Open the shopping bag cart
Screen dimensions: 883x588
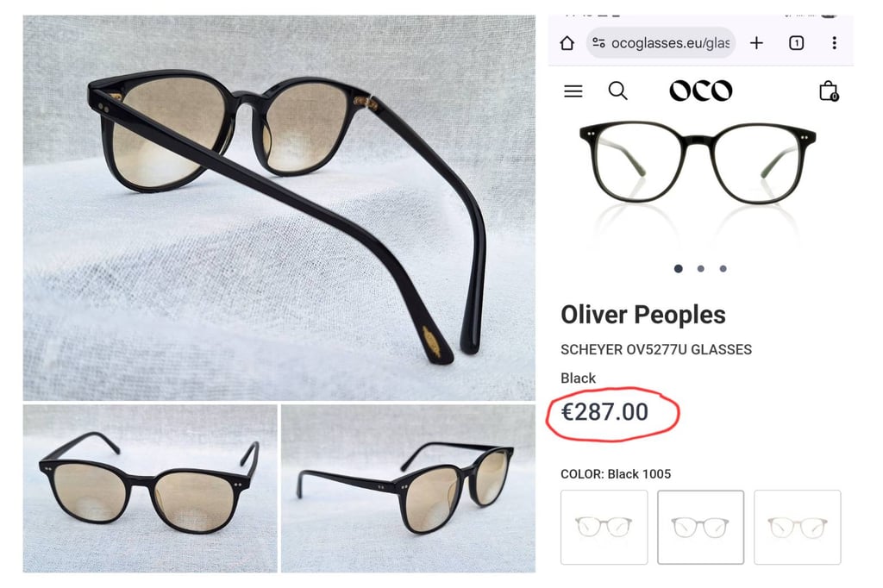pos(828,91)
